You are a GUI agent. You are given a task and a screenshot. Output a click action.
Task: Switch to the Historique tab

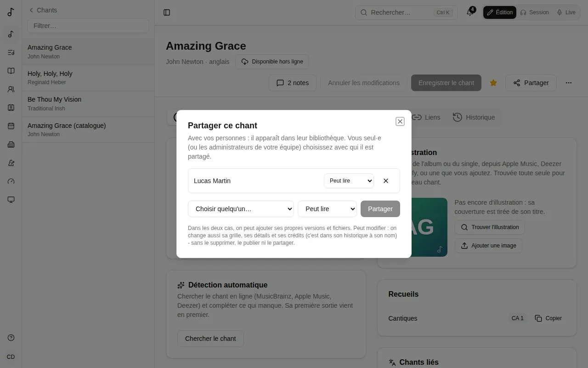tap(474, 117)
